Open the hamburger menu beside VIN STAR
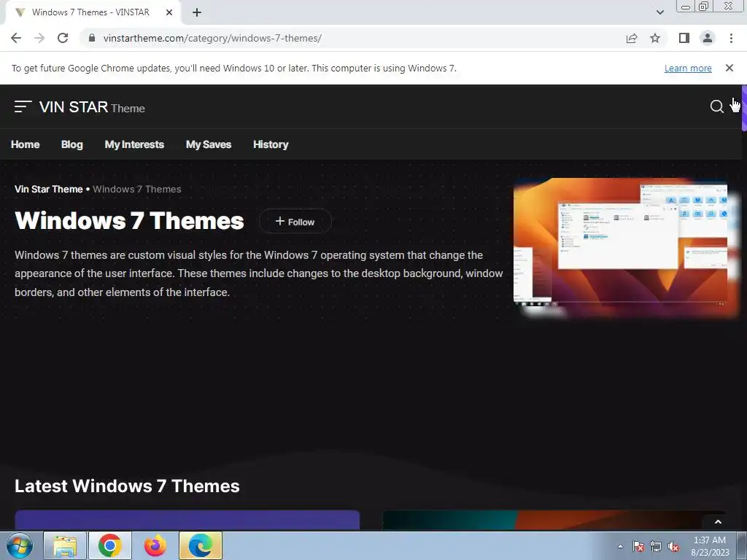The width and height of the screenshot is (747, 560). point(23,106)
